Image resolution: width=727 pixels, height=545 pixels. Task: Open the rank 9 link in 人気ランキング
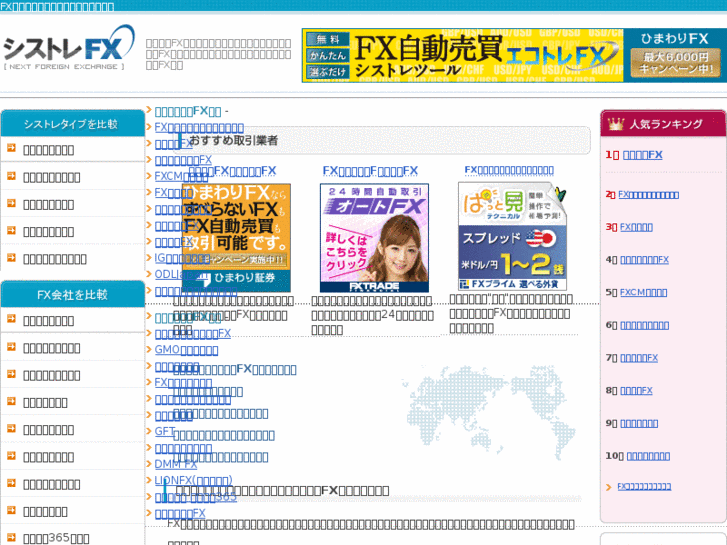click(639, 423)
